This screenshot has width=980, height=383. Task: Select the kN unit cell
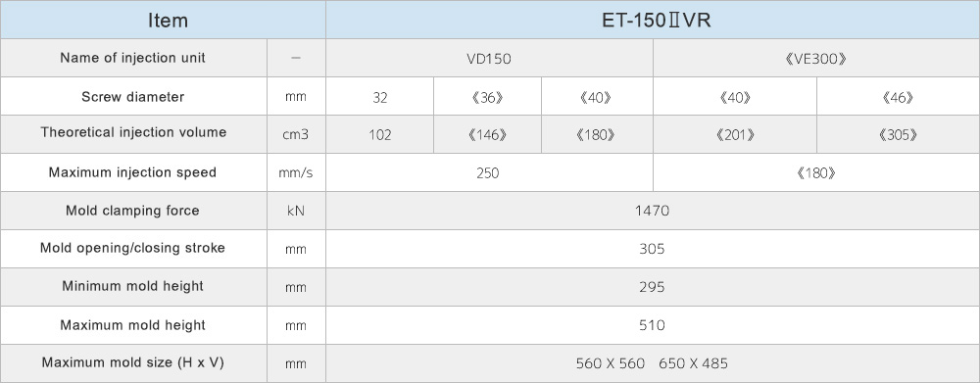click(x=296, y=212)
